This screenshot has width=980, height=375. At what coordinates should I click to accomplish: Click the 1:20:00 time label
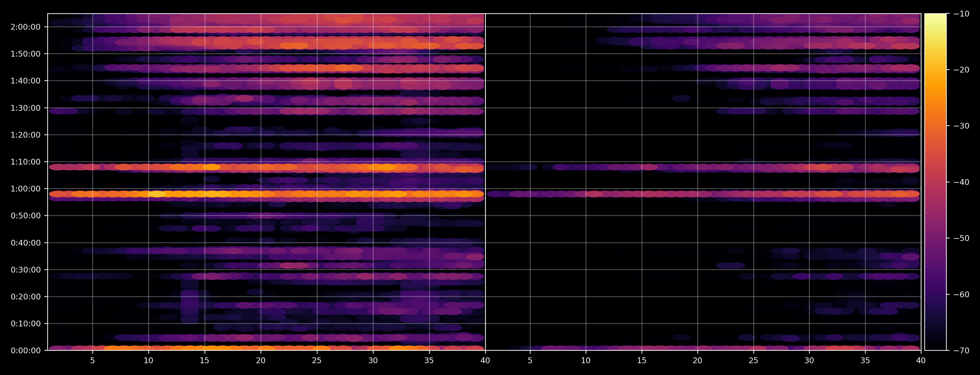pyautogui.click(x=26, y=135)
